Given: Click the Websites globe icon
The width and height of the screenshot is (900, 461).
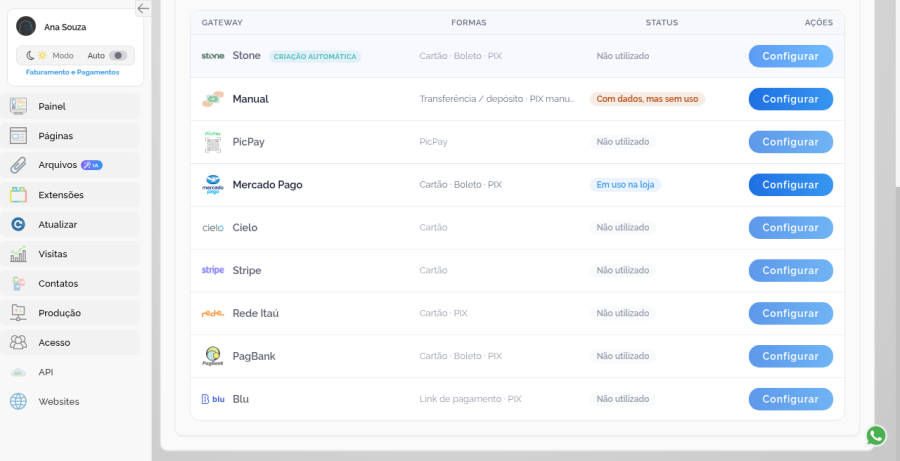Looking at the screenshot, I should click(x=18, y=401).
